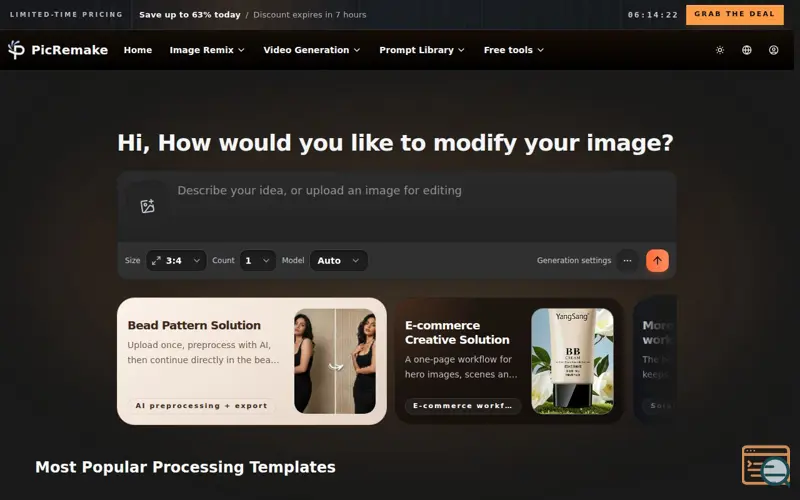The height and width of the screenshot is (500, 800).
Task: Click the 'Discount expires in 7 hours' text
Action: tap(310, 15)
